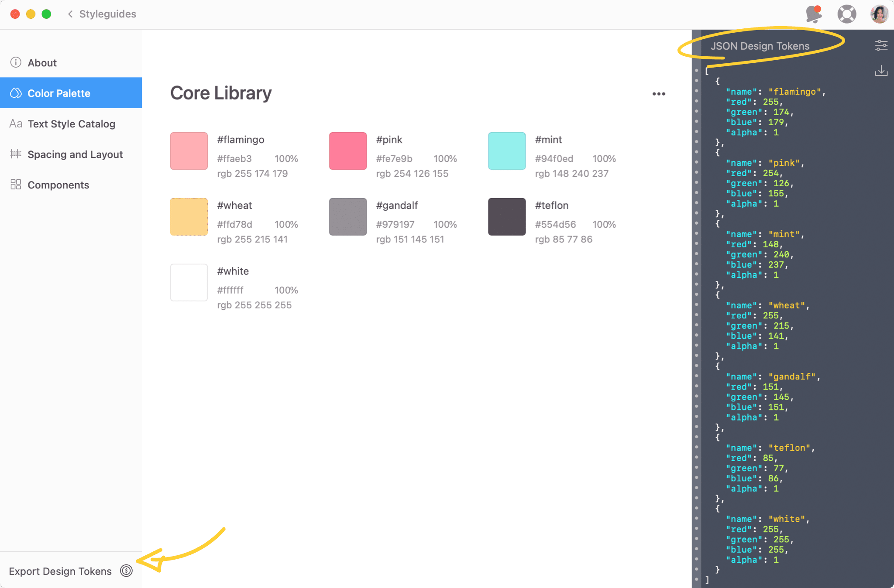Screen dimensions: 894x588
Task: Download design tokens via the download icon
Action: pyautogui.click(x=881, y=71)
